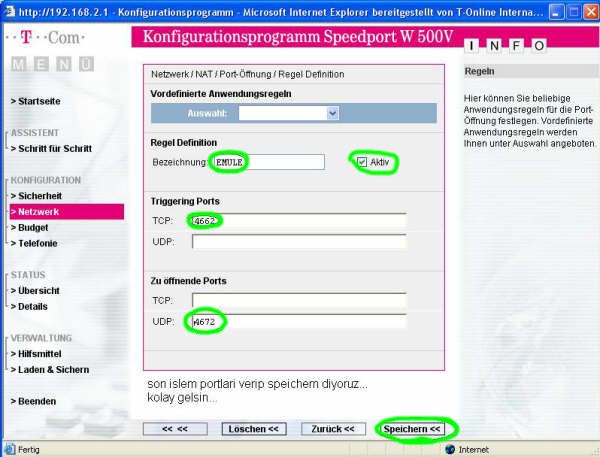600x457 pixels.
Task: Click the Triggering Ports UDP field
Action: [x=299, y=242]
